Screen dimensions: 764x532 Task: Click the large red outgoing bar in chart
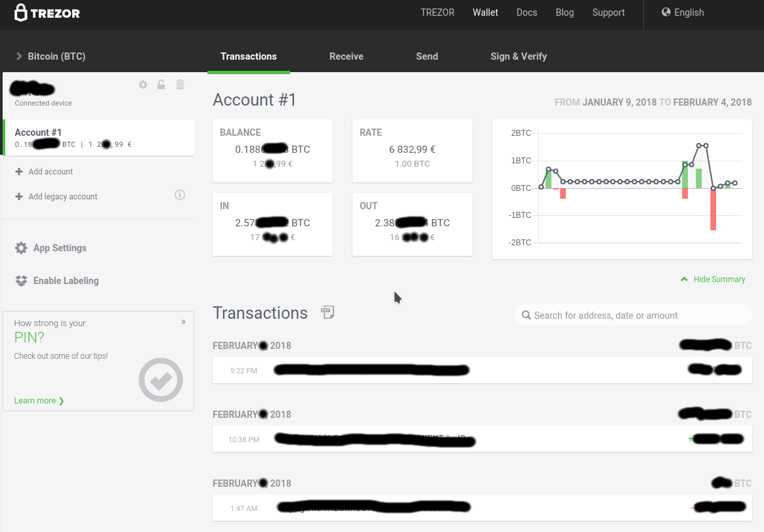[713, 209]
